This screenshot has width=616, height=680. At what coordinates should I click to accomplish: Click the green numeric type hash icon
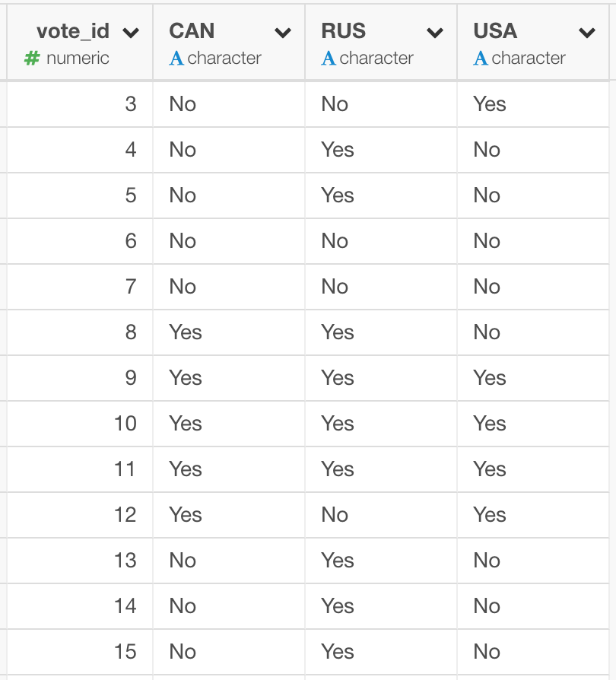[x=32, y=58]
